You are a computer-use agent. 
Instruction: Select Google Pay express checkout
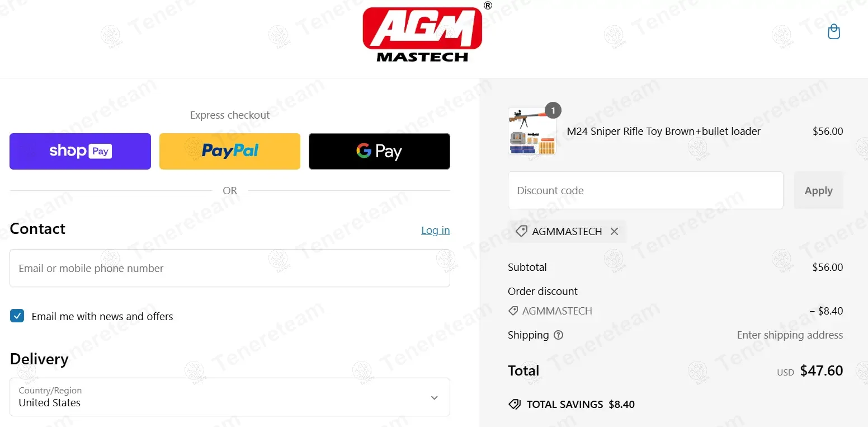[x=379, y=151]
